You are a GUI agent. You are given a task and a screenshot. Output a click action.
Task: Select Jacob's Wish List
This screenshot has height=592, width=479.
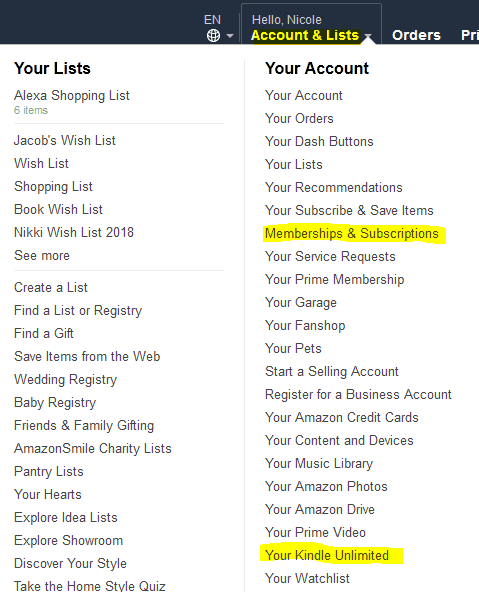(x=65, y=140)
